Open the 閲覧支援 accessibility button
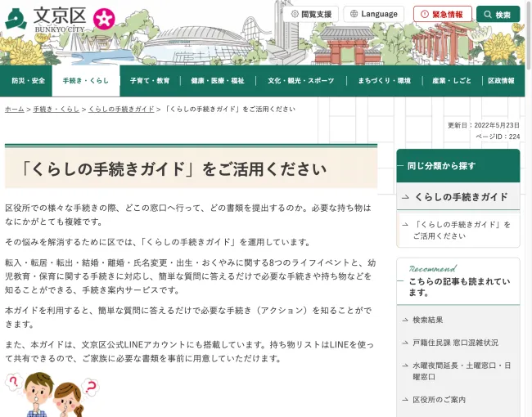 [310, 14]
